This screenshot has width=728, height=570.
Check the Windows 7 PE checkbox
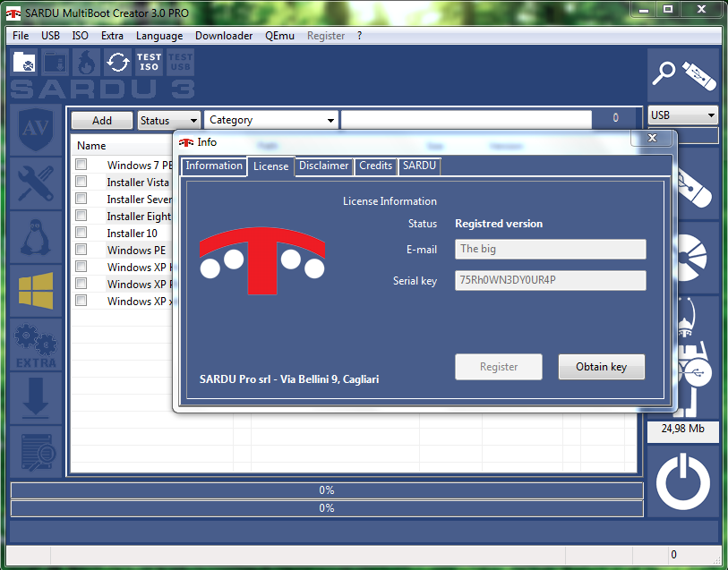81,164
